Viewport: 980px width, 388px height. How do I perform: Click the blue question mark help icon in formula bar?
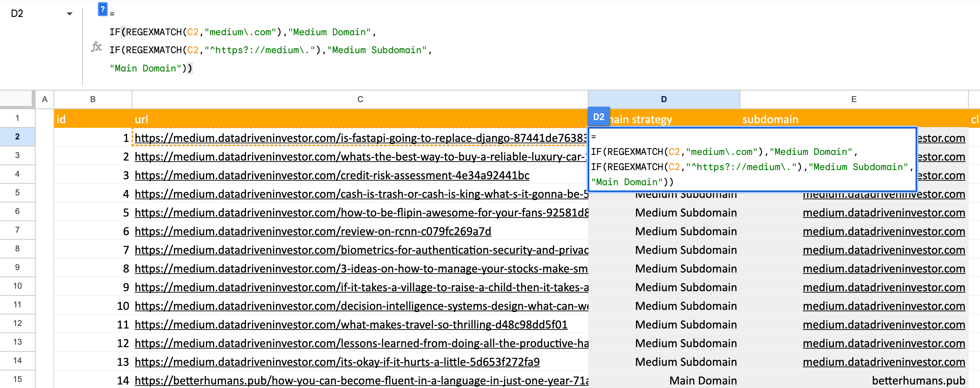[x=102, y=10]
